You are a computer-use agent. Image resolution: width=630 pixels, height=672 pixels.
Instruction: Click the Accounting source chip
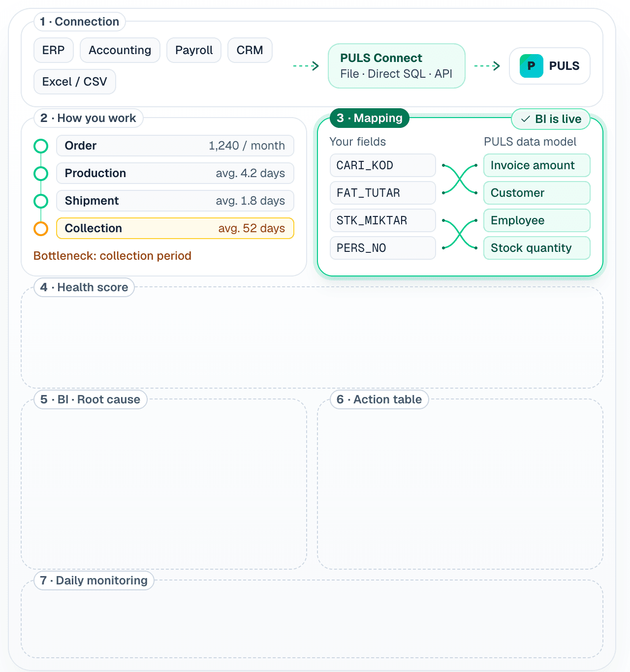coord(120,50)
